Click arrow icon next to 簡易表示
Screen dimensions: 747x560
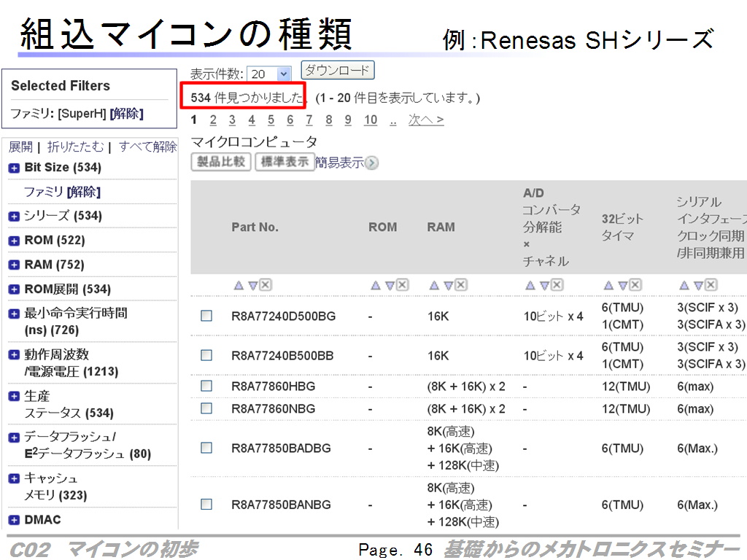click(372, 163)
